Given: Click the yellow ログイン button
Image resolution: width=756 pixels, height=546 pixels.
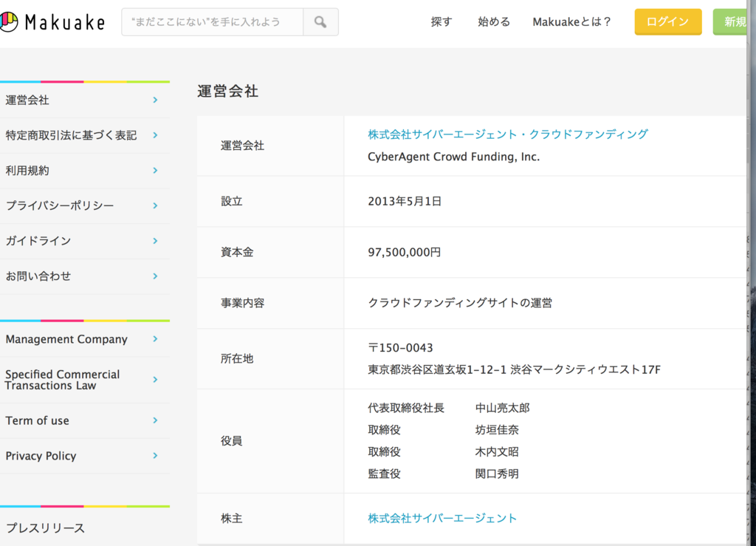Looking at the screenshot, I should click(667, 21).
